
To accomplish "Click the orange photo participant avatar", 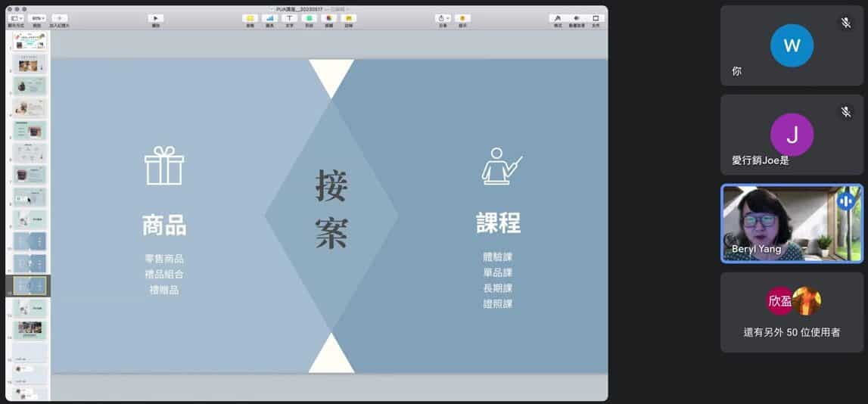I will pos(807,301).
